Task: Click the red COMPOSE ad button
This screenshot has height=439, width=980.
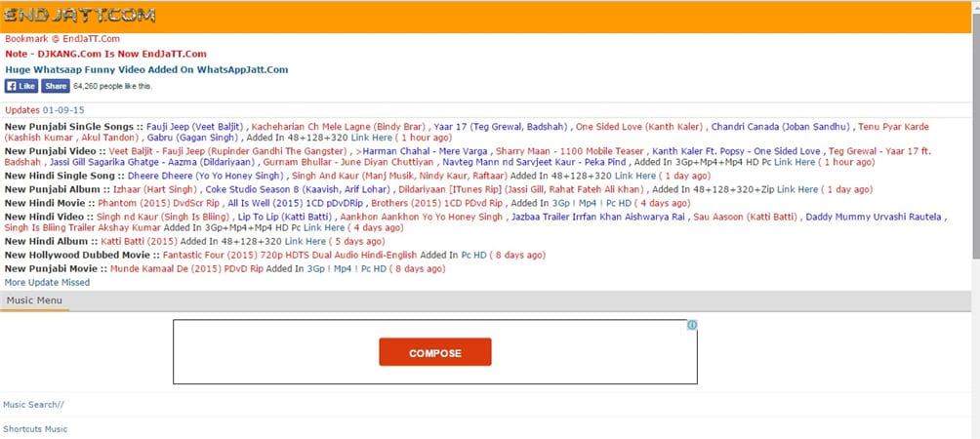Action: pyautogui.click(x=435, y=352)
